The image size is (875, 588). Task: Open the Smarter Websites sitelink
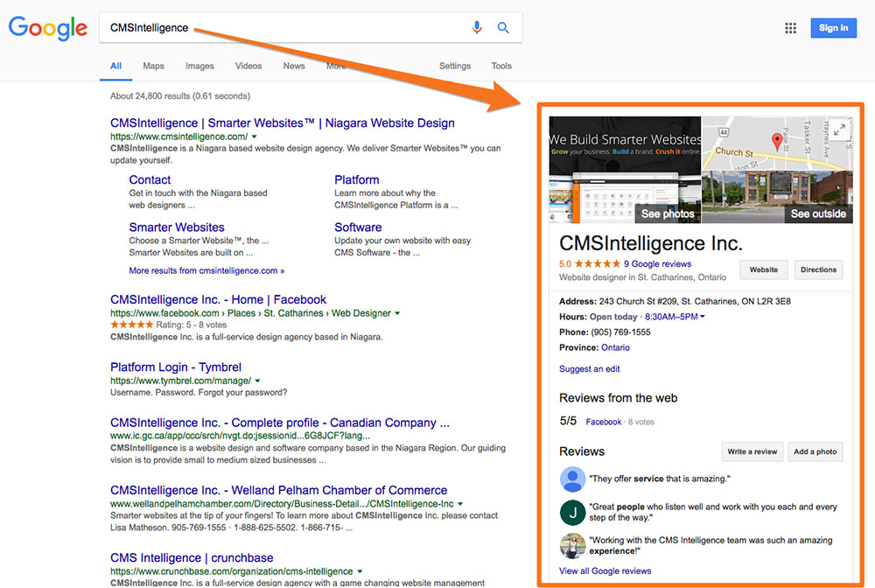[x=177, y=227]
